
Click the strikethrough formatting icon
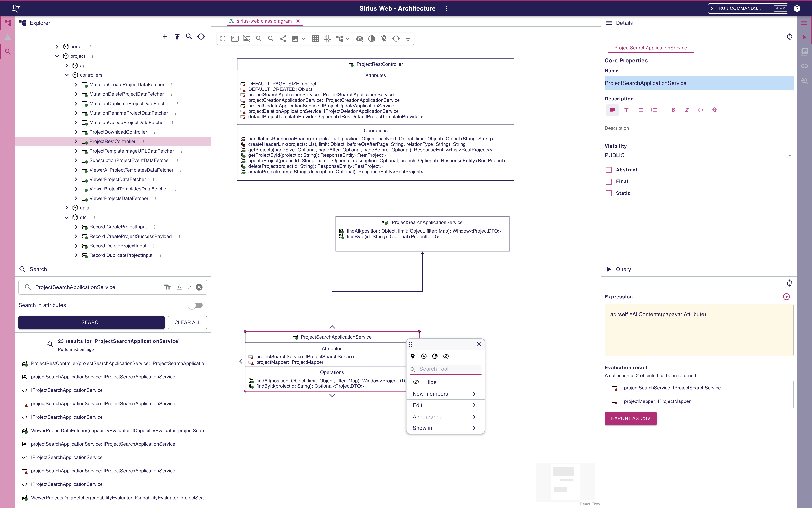pyautogui.click(x=715, y=110)
